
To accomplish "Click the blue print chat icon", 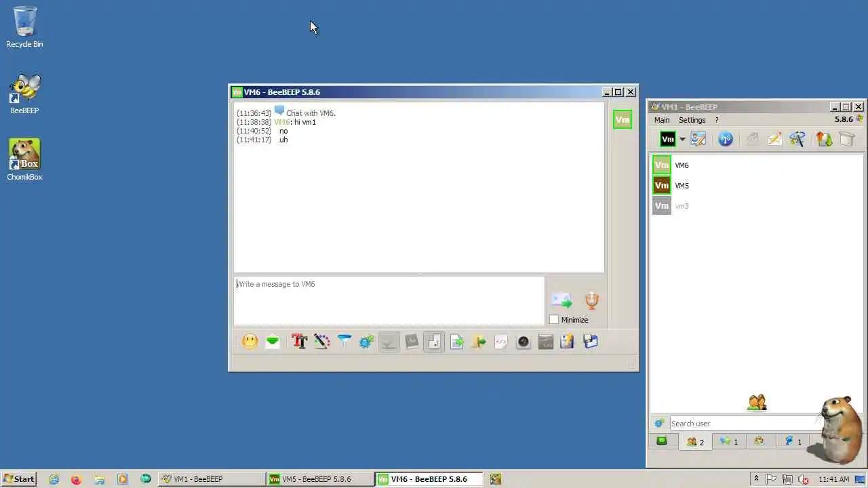I will click(x=591, y=342).
